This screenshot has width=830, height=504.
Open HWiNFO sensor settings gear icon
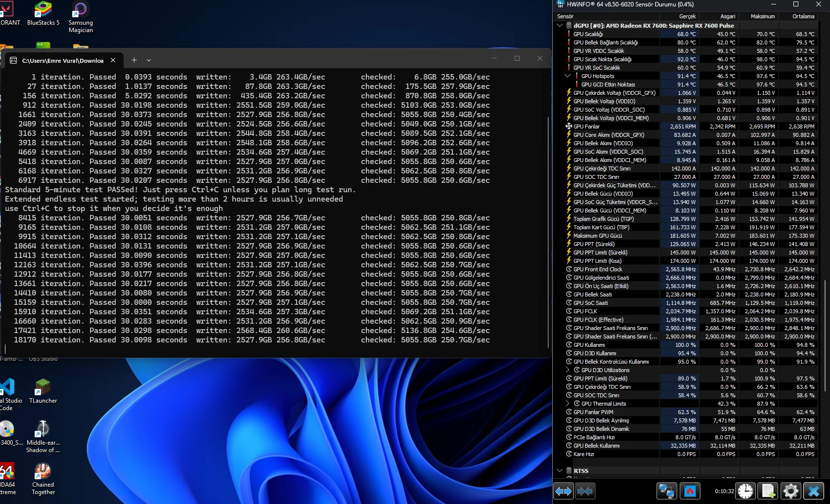tap(790, 491)
